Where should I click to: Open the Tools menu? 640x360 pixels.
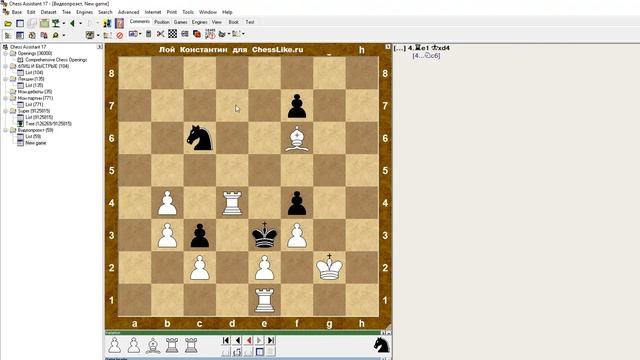click(188, 12)
